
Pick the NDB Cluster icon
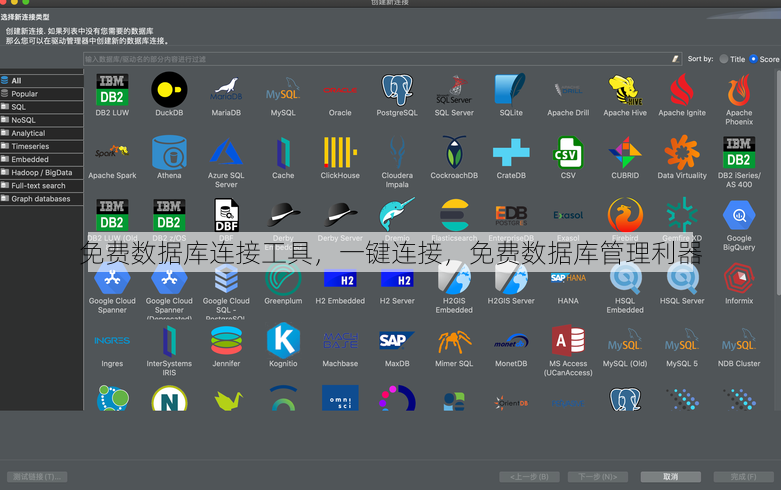739,341
